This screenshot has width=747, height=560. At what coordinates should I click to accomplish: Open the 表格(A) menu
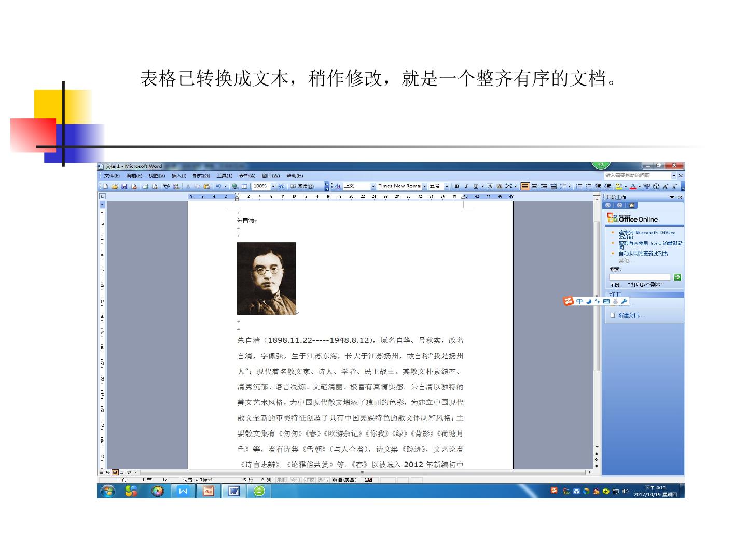[x=247, y=176]
